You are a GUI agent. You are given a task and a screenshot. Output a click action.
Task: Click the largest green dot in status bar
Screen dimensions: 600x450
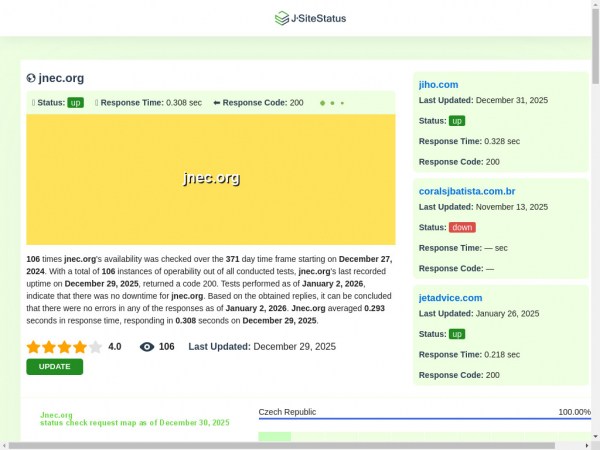[322, 103]
